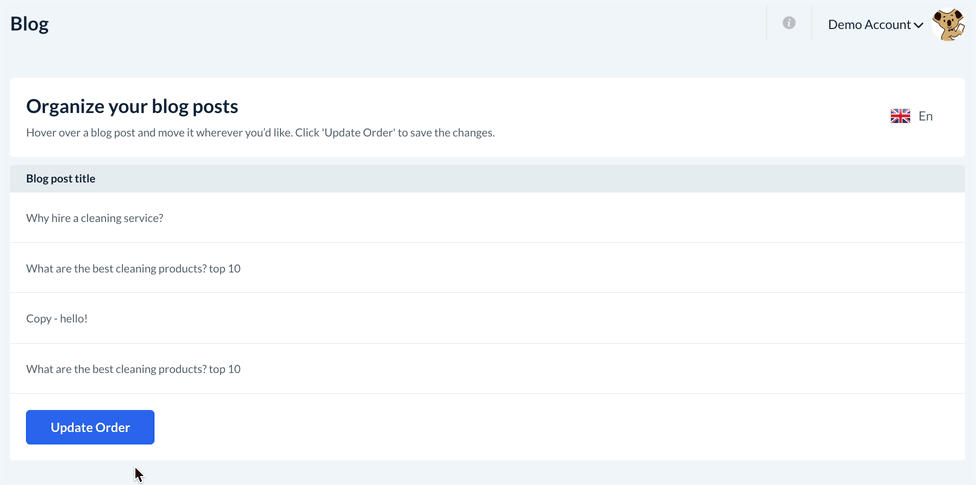Click the Blog page title
This screenshot has height=485, width=976.
click(x=29, y=24)
